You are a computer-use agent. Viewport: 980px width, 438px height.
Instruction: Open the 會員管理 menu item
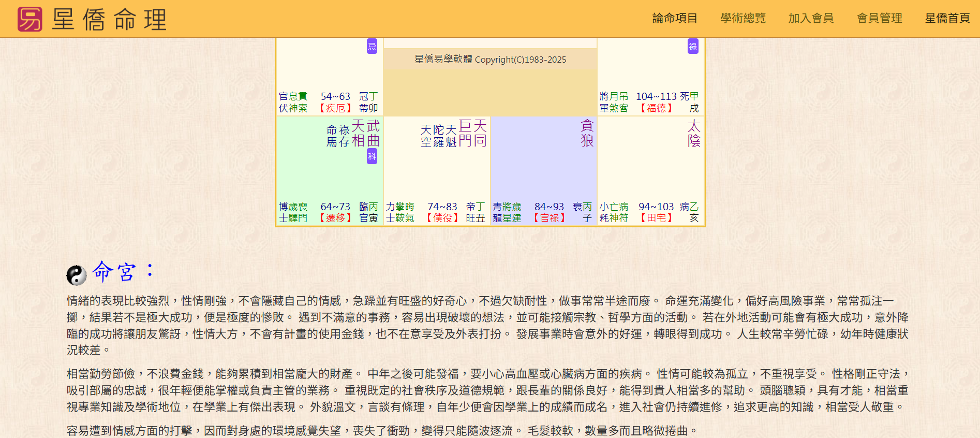point(880,18)
